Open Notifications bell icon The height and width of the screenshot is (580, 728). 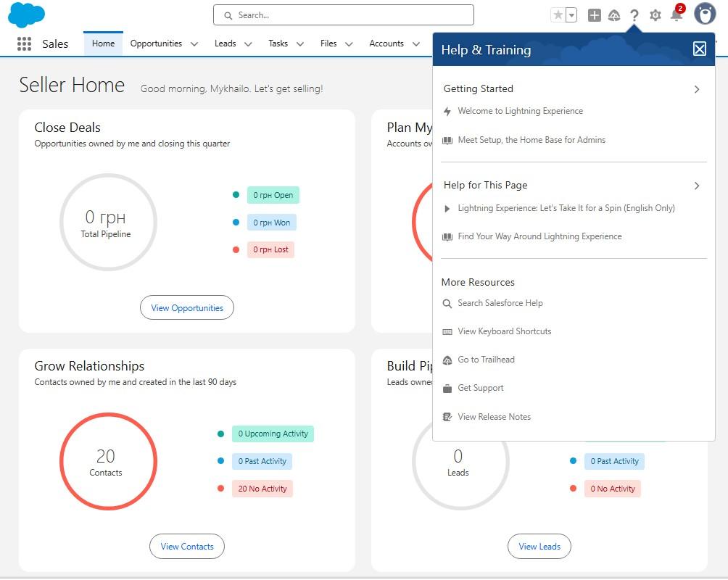point(676,15)
